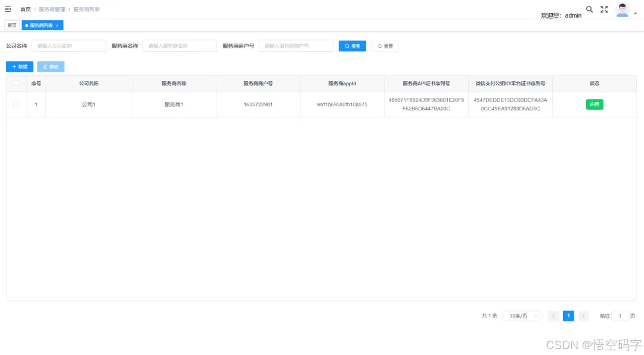Click 微信支付公钥ID/平台证书序列号 column header
The height and width of the screenshot is (355, 644).
click(x=510, y=84)
